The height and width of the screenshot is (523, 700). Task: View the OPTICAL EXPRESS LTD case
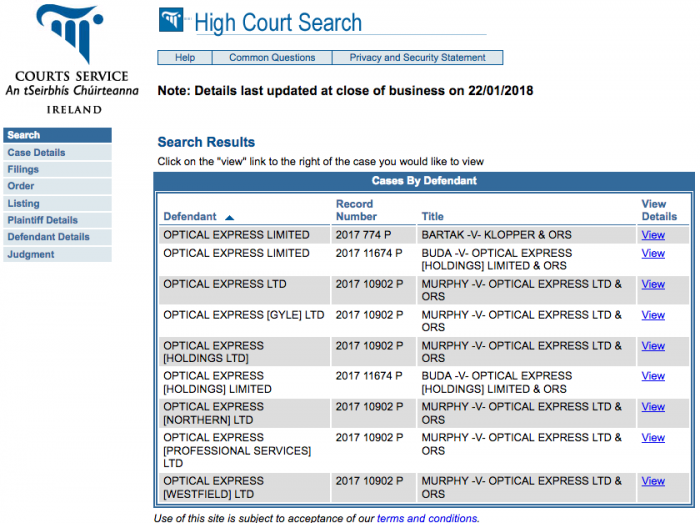[x=653, y=284]
